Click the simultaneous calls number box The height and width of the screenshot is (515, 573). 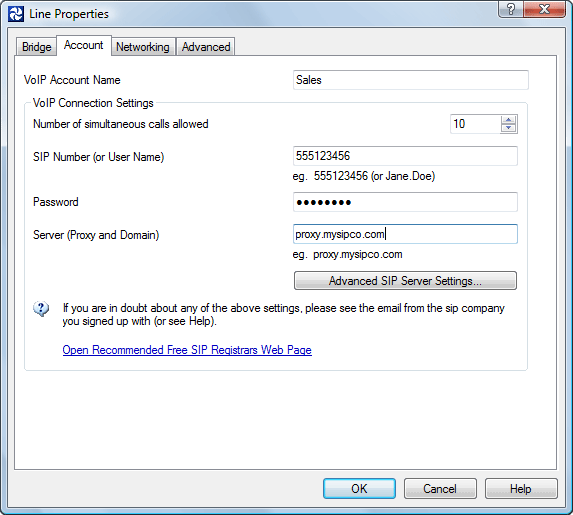point(475,124)
